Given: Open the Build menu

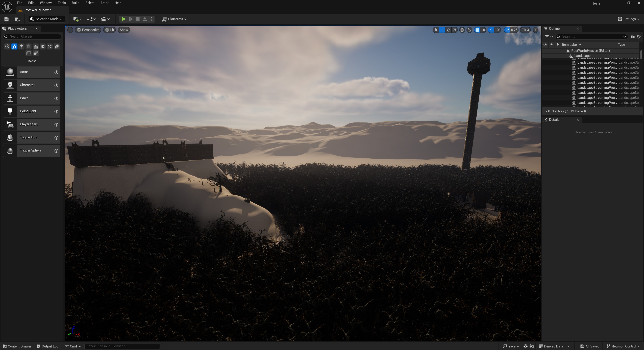Looking at the screenshot, I should click(75, 3).
